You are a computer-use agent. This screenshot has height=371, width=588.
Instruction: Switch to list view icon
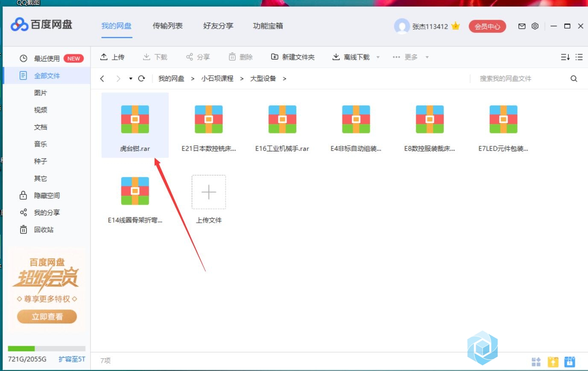[579, 57]
